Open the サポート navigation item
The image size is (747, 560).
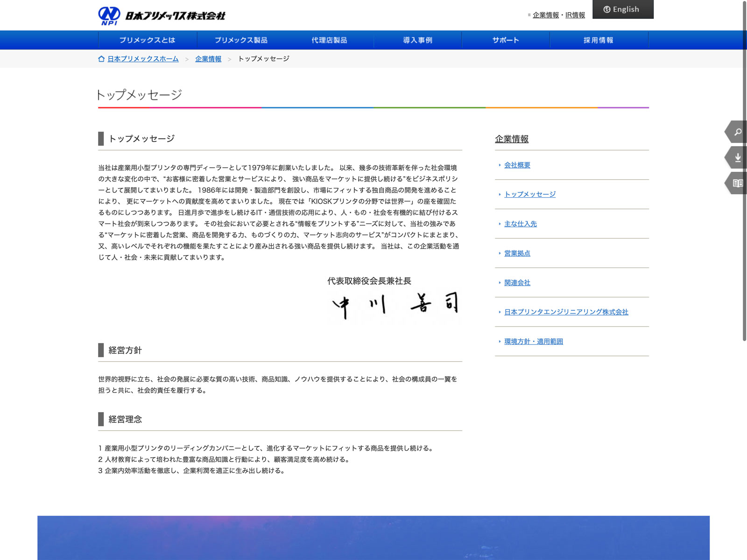point(506,40)
